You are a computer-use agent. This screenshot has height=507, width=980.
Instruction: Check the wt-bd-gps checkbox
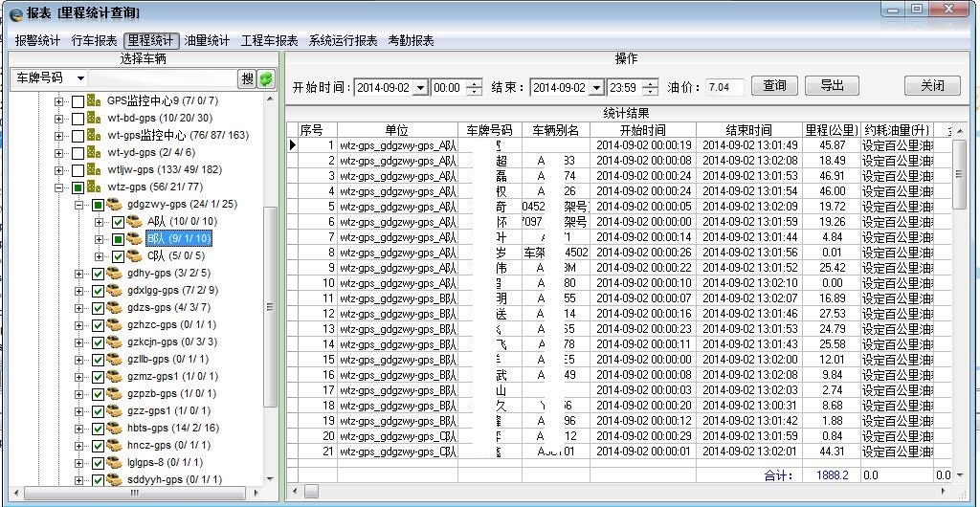[x=78, y=118]
